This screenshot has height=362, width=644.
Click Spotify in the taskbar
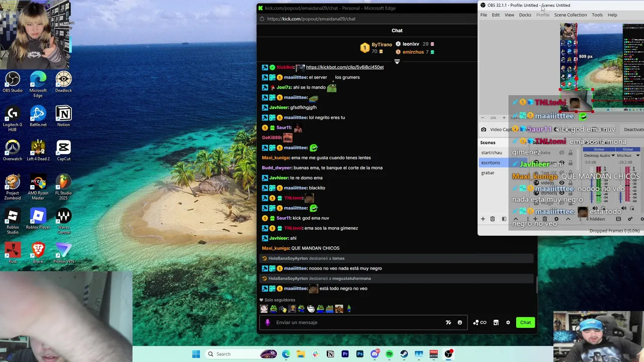pos(389,354)
